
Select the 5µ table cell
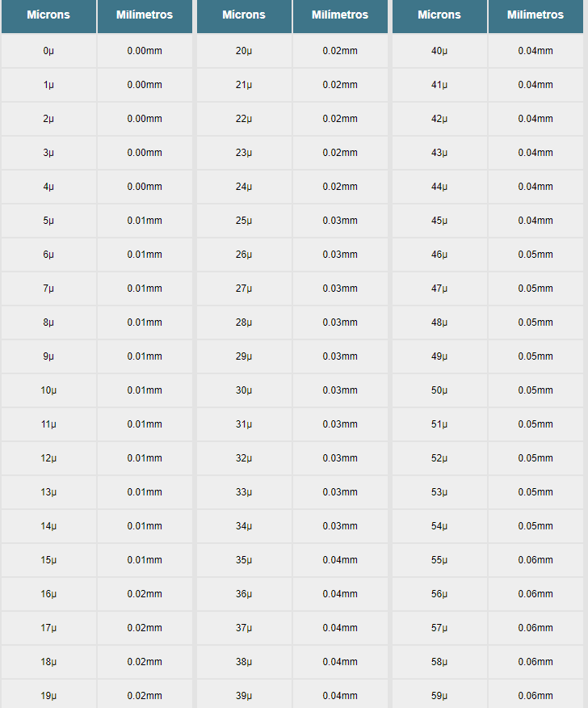[x=48, y=221]
